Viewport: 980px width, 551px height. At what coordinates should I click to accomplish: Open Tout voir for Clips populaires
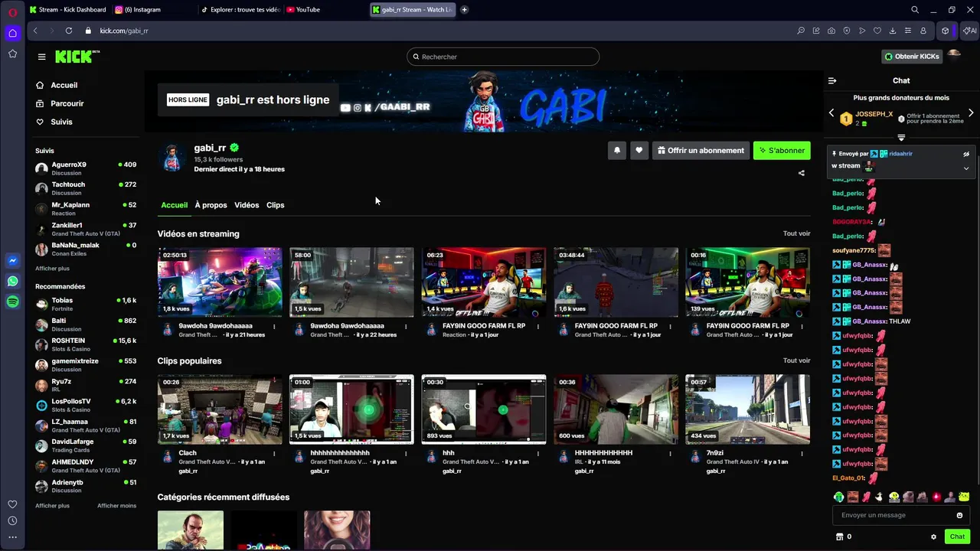796,360
